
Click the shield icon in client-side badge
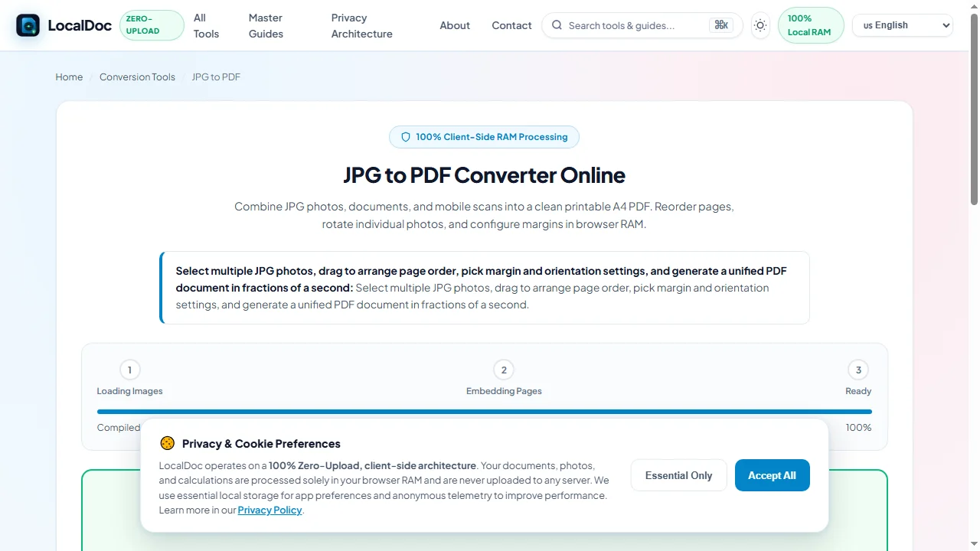pyautogui.click(x=406, y=137)
